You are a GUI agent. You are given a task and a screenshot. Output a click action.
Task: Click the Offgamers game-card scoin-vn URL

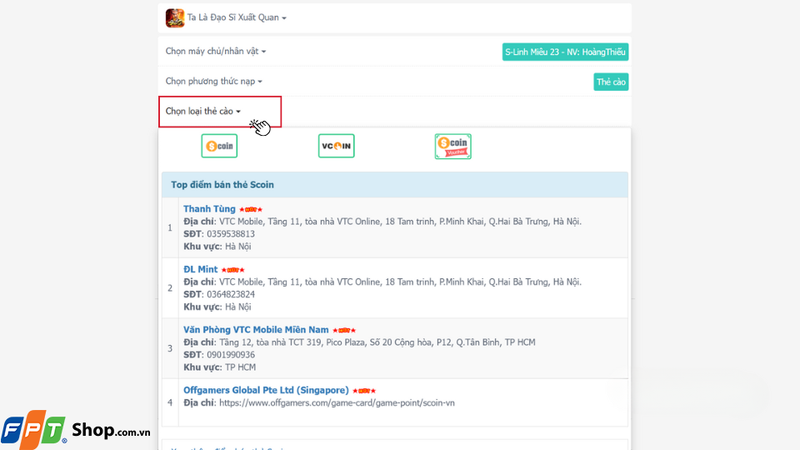(x=337, y=403)
